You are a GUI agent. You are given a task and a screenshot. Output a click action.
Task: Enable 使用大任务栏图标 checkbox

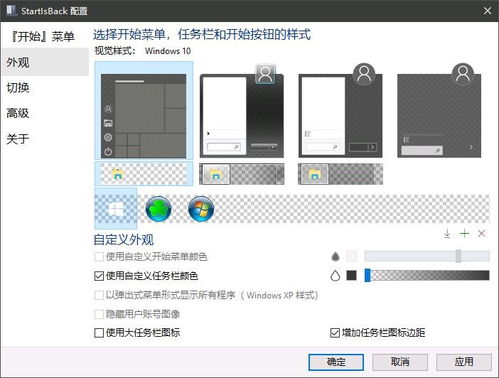pyautogui.click(x=99, y=333)
